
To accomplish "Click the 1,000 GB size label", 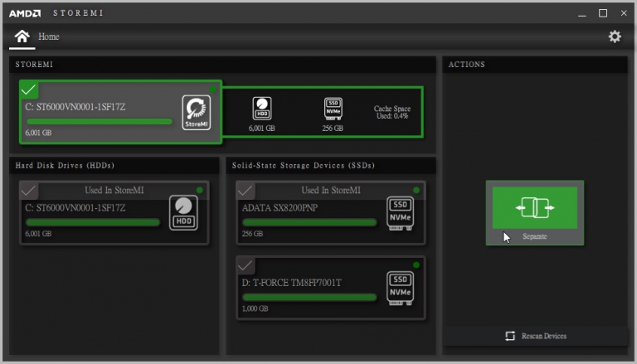I will pyautogui.click(x=255, y=308).
